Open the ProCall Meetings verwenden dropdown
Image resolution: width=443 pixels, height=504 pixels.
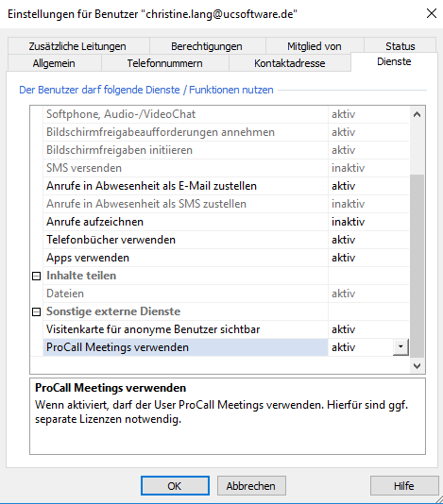(x=400, y=347)
